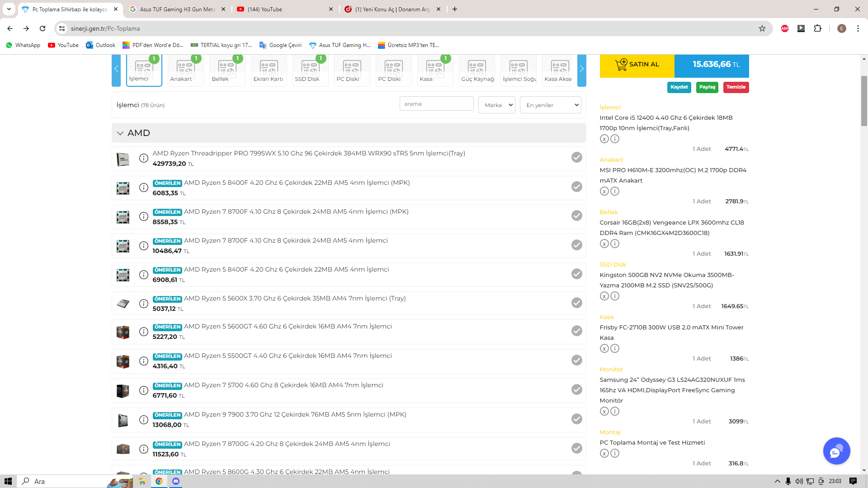Select Ryzen 7 8700F 10486,47 TL checkmark
The width and height of the screenshot is (868, 488).
click(x=576, y=245)
